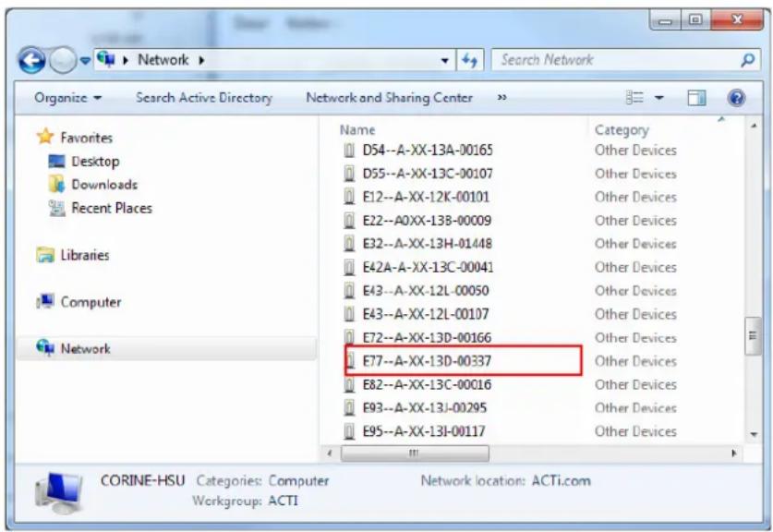Screen dimensions: 773x532
Task: Select the Network breadcrumb in address bar
Action: coord(163,60)
